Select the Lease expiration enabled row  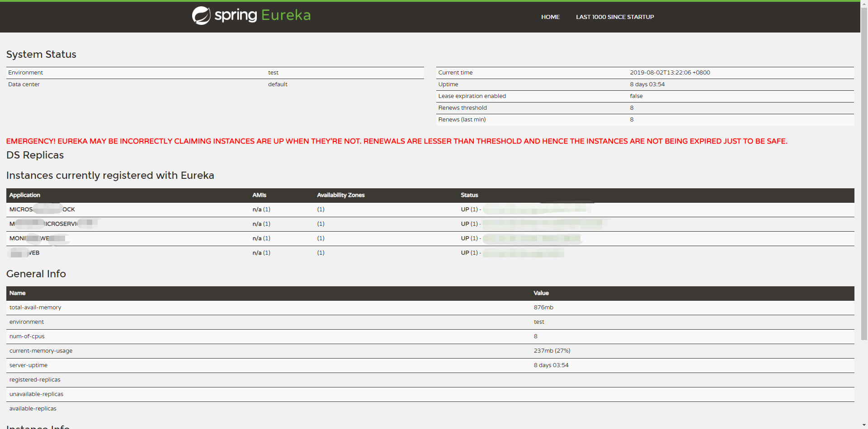(x=472, y=96)
